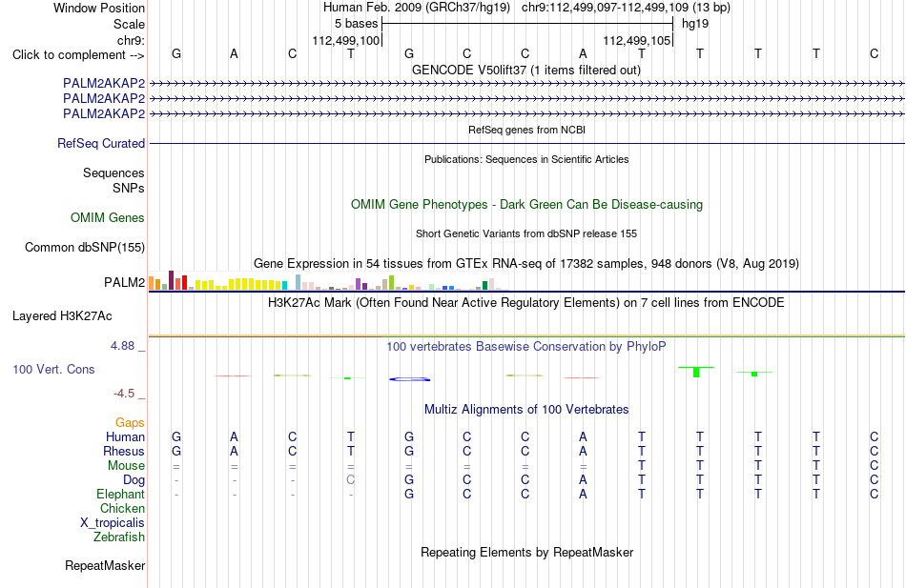Click the RepeatMasker track label
The height and width of the screenshot is (588, 906).
(x=105, y=565)
